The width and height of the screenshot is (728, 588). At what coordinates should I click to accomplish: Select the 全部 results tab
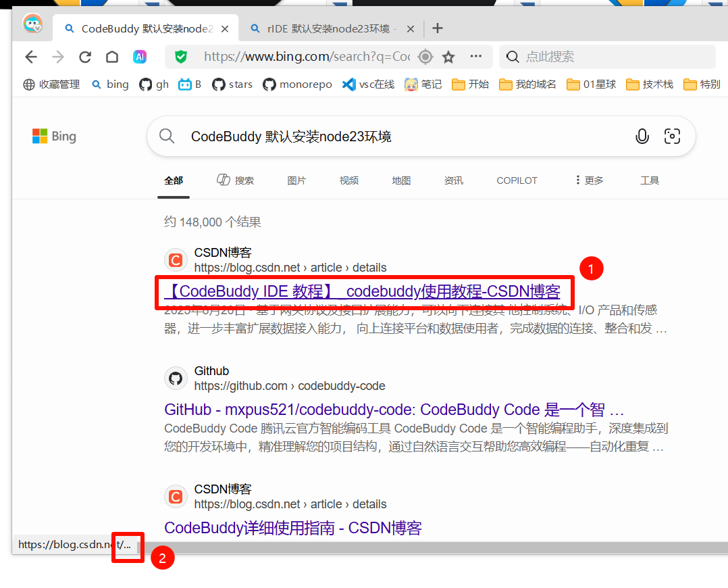[x=174, y=180]
